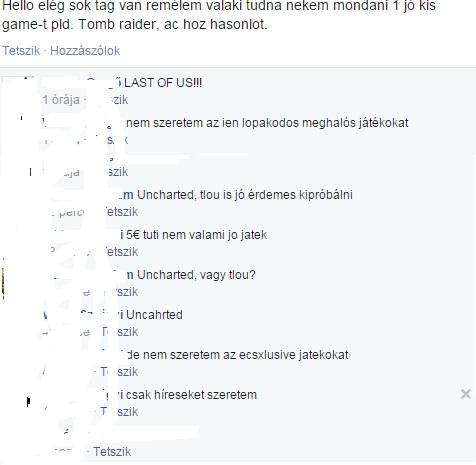The image size is (476, 465).
Task: Open the "1 órája" comment timestamp
Action: point(62,100)
